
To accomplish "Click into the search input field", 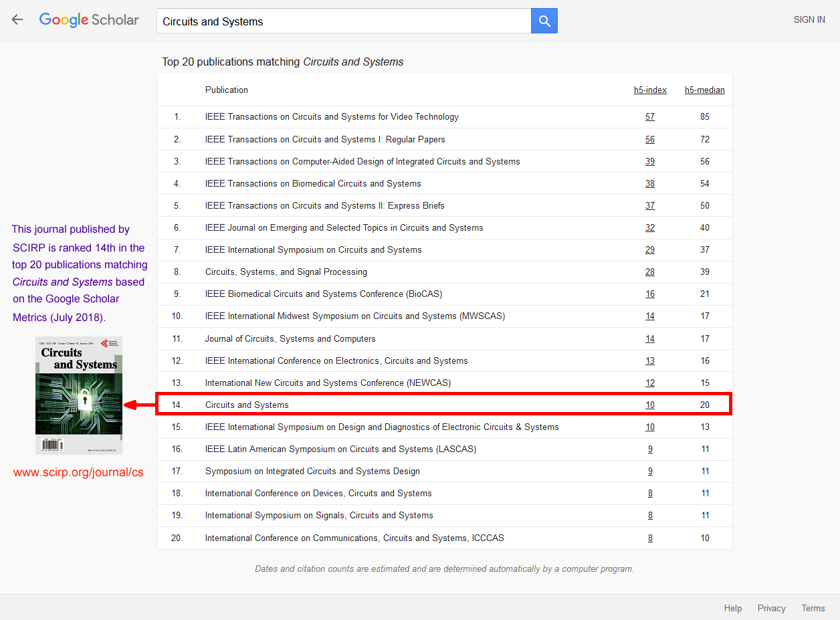I will [x=344, y=21].
